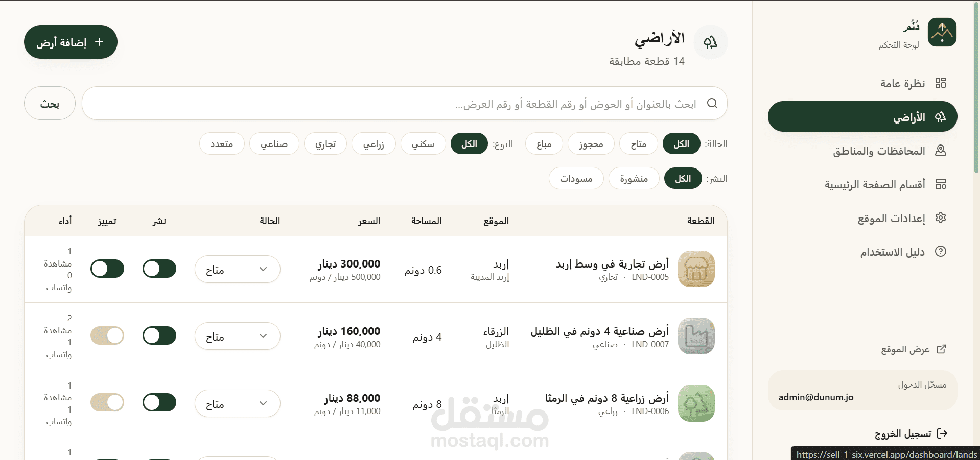980x460 pixels.
Task: Filter status by محجوز chip
Action: pos(591,144)
